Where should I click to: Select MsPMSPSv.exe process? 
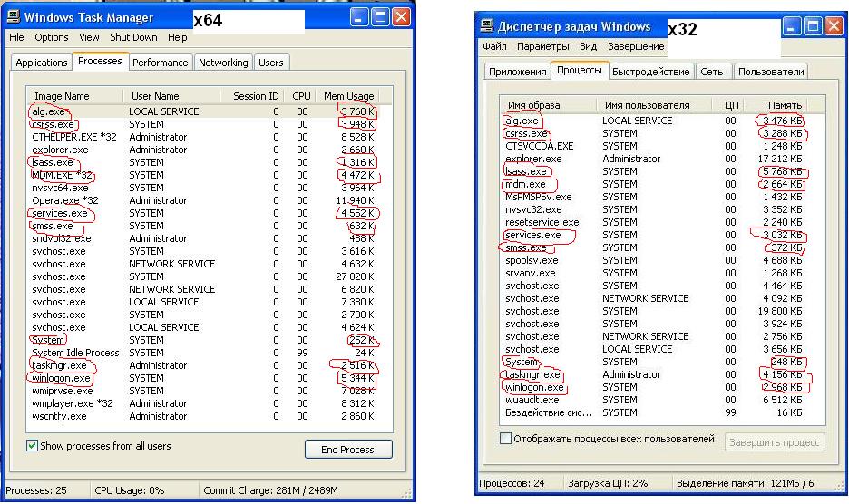(x=654, y=197)
